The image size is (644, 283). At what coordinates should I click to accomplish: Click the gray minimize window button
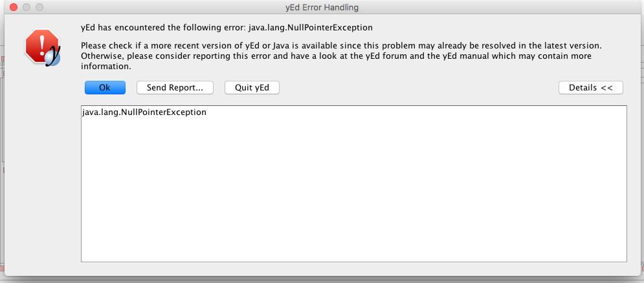tap(27, 7)
